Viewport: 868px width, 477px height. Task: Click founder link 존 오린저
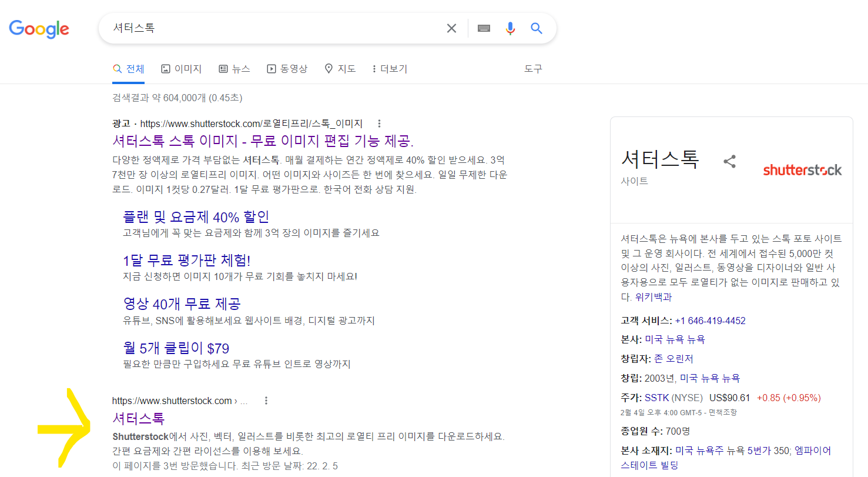(673, 359)
